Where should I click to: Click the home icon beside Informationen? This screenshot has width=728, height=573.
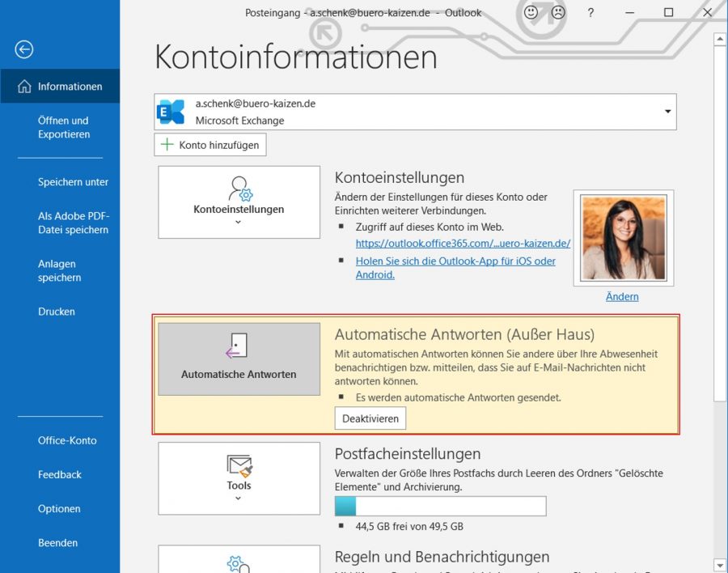click(24, 87)
